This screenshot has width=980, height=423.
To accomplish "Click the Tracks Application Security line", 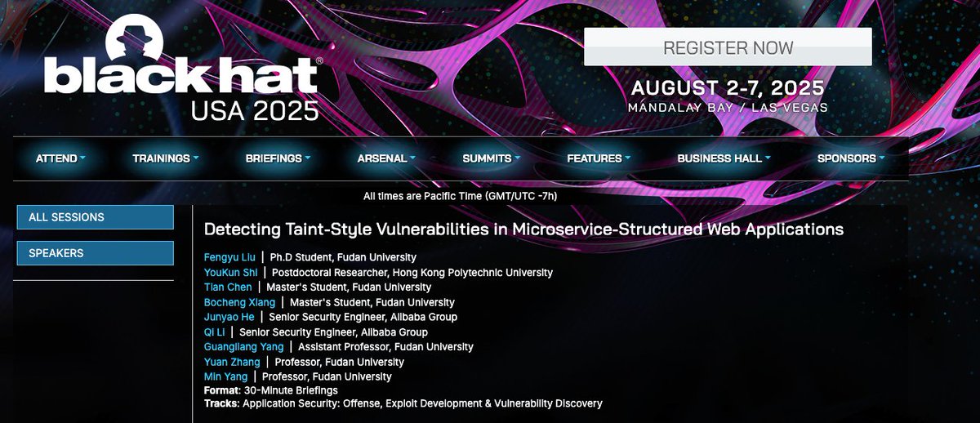I will 403,403.
